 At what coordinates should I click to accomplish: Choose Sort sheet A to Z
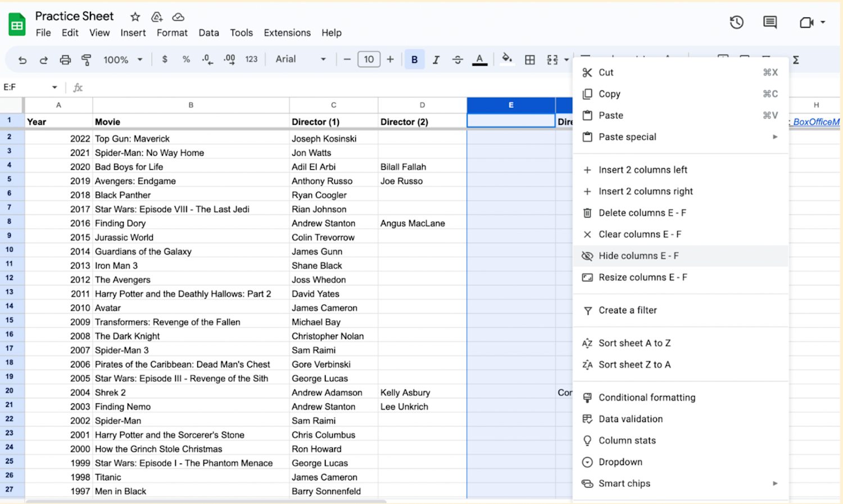point(681,343)
